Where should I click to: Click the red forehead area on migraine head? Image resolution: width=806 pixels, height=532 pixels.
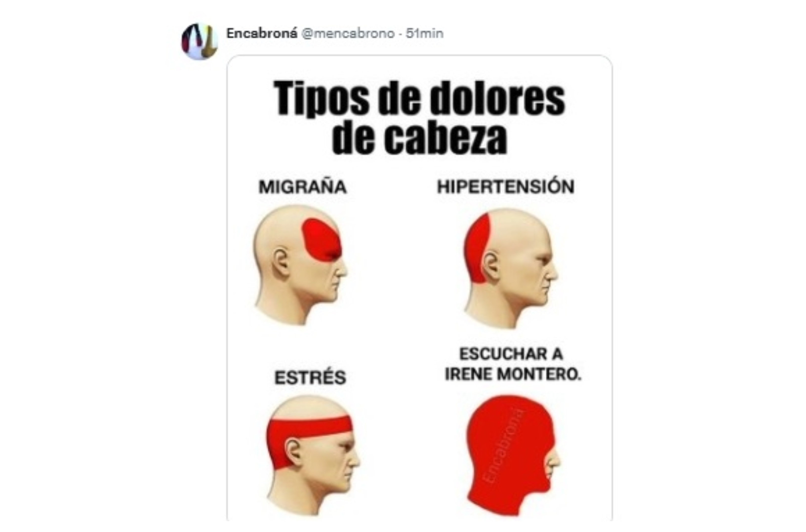tap(322, 240)
